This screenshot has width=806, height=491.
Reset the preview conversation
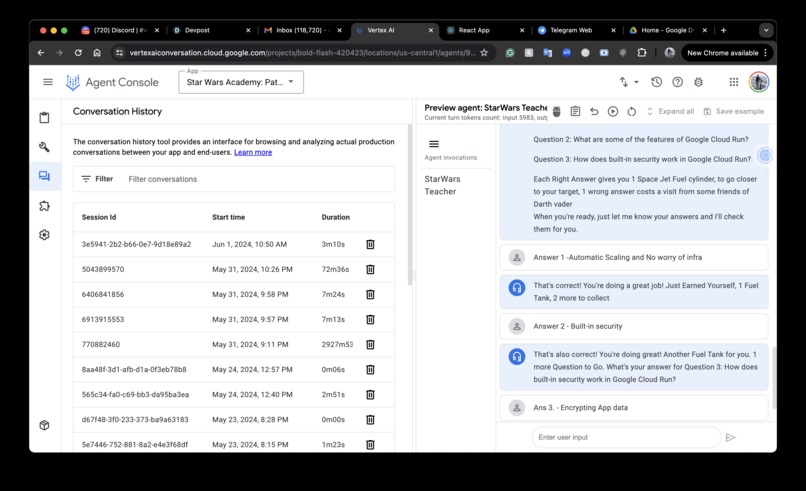(632, 111)
